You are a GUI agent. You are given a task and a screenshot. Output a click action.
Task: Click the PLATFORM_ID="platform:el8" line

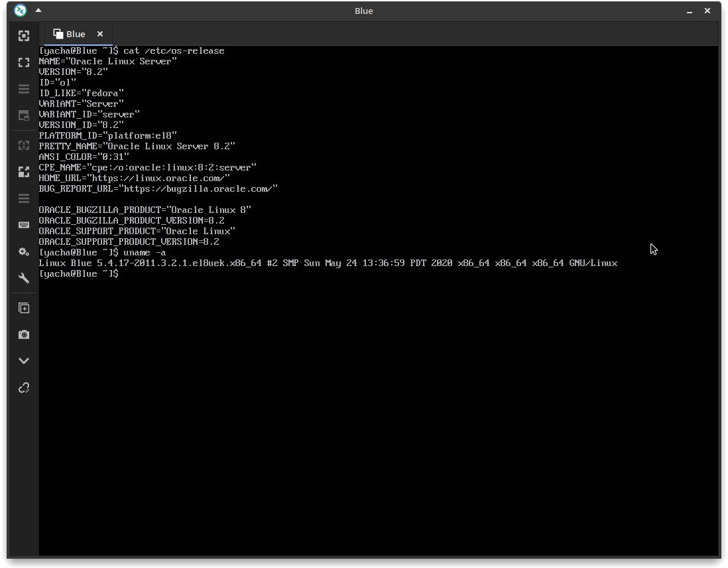click(x=107, y=135)
